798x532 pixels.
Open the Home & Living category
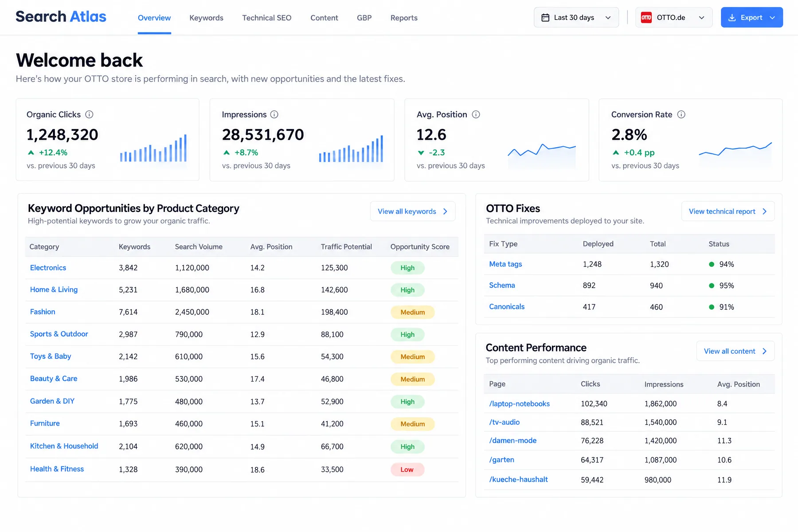[54, 289]
